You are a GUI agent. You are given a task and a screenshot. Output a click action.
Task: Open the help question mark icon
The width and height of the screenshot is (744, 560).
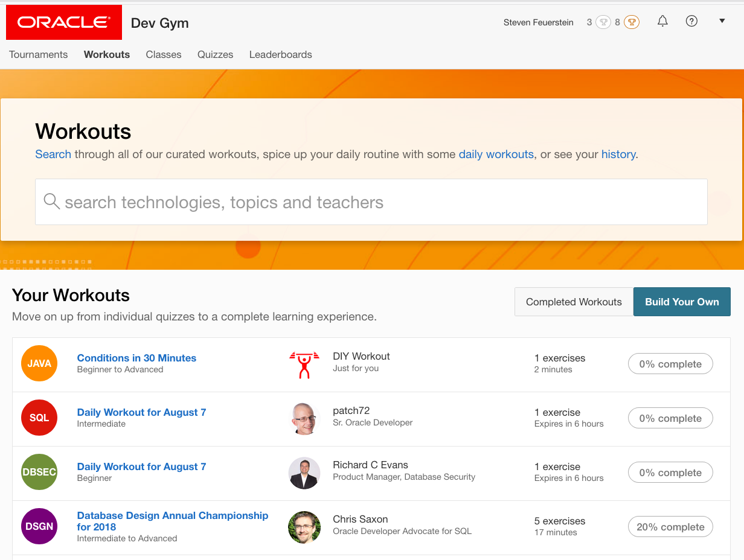point(692,21)
